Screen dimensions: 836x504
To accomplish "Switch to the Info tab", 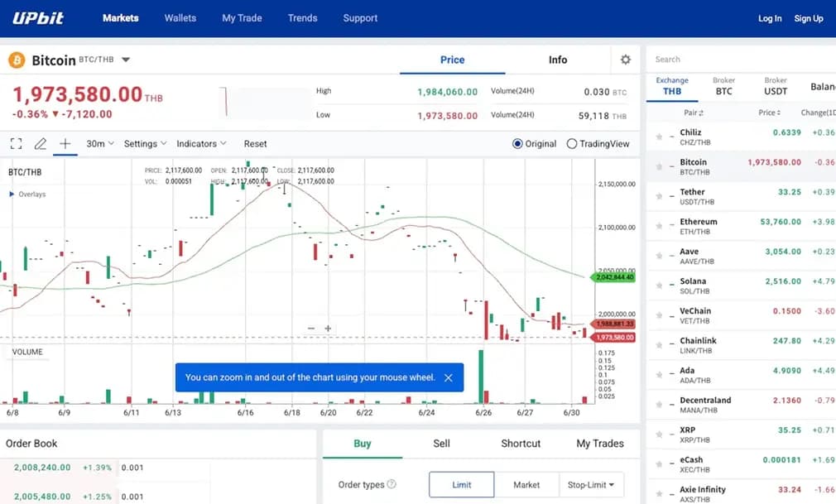I will coord(558,60).
